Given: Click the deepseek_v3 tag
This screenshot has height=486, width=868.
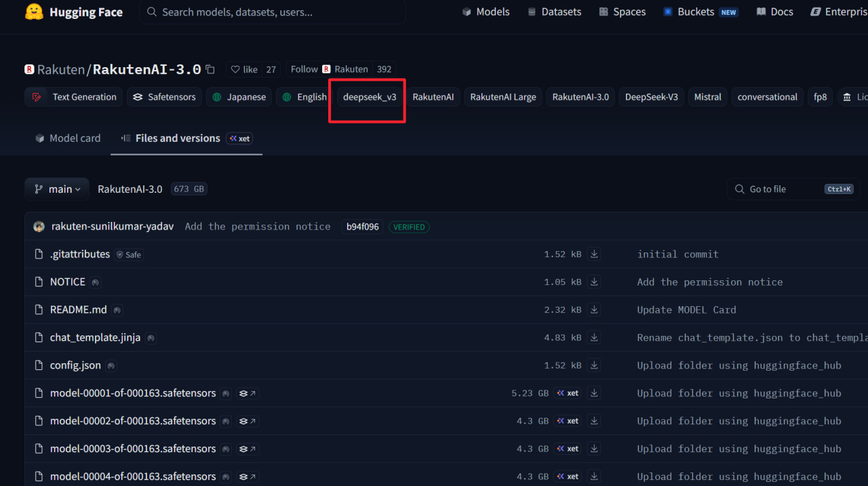Looking at the screenshot, I should point(370,97).
